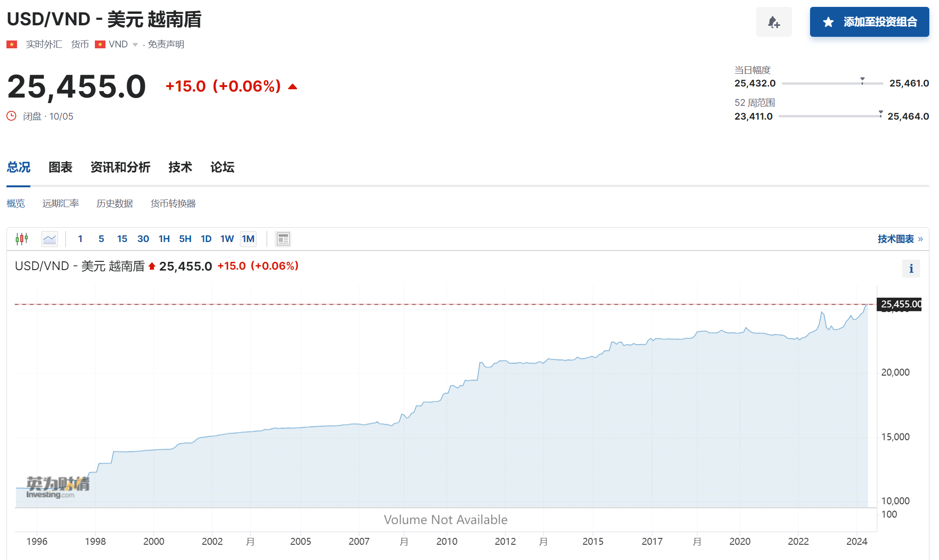Click the price alert bell icon
939x560 pixels.
click(774, 22)
